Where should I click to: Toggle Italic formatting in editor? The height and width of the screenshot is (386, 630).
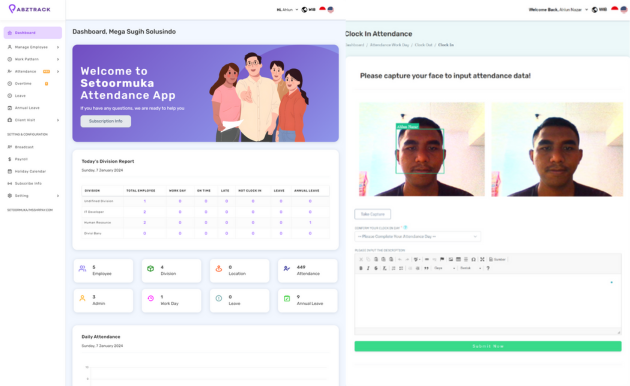coord(368,268)
